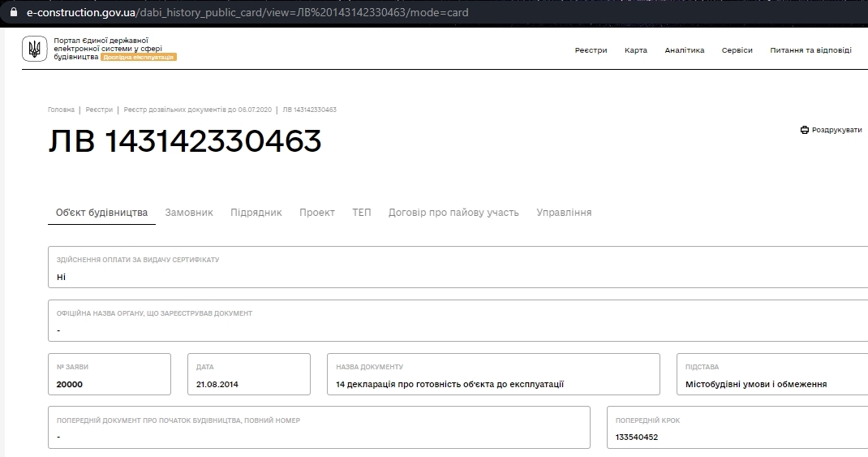Open Питання та відповіді page
The height and width of the screenshot is (457, 868).
coord(810,50)
